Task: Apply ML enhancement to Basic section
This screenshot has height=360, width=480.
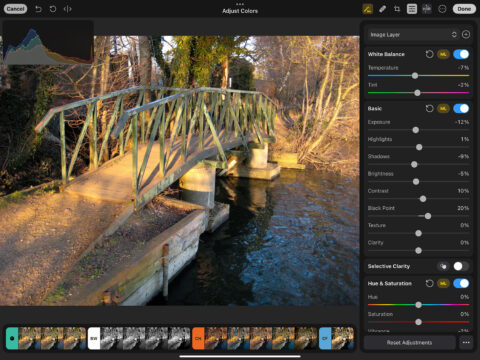Action: (x=443, y=108)
